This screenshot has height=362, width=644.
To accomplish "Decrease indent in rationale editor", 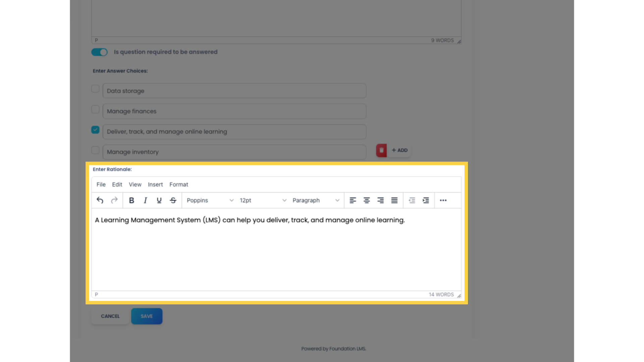I will pyautogui.click(x=412, y=200).
